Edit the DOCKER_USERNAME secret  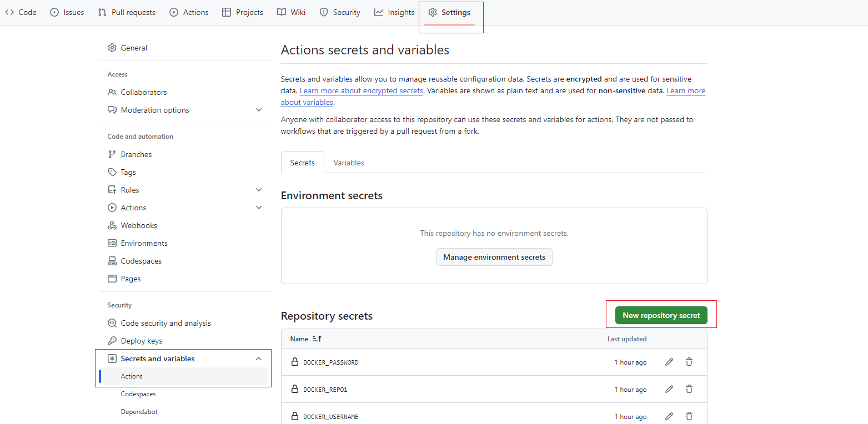point(669,416)
